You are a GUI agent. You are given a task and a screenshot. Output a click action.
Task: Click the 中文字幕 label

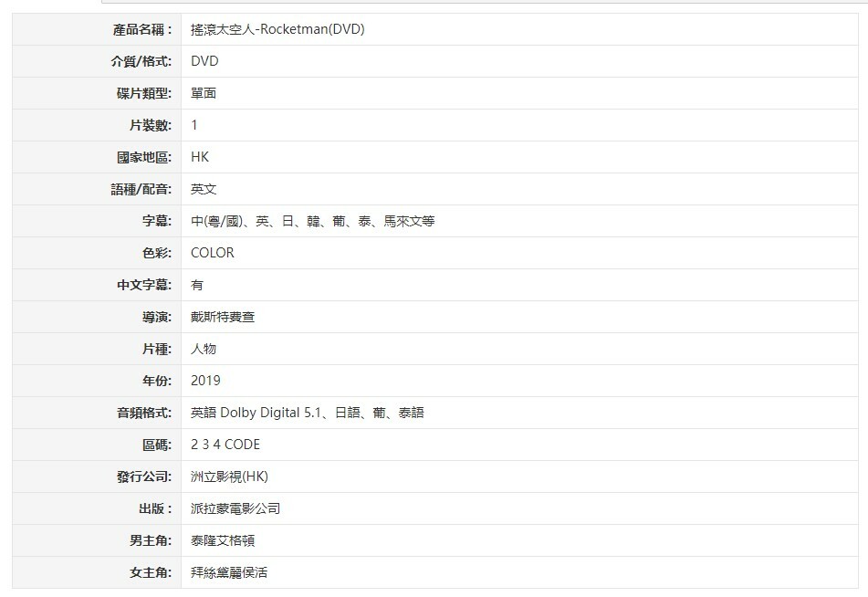coord(144,285)
